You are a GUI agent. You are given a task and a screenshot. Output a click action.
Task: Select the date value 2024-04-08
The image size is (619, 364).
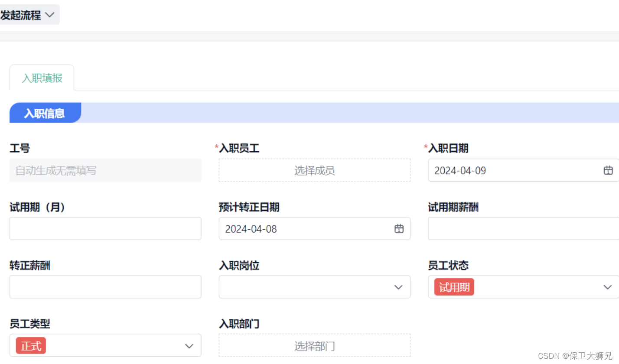tap(251, 229)
